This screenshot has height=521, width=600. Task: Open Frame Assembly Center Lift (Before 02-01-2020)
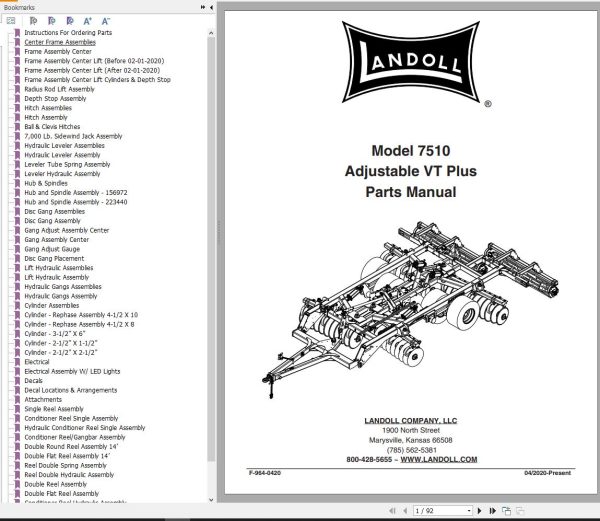94,61
